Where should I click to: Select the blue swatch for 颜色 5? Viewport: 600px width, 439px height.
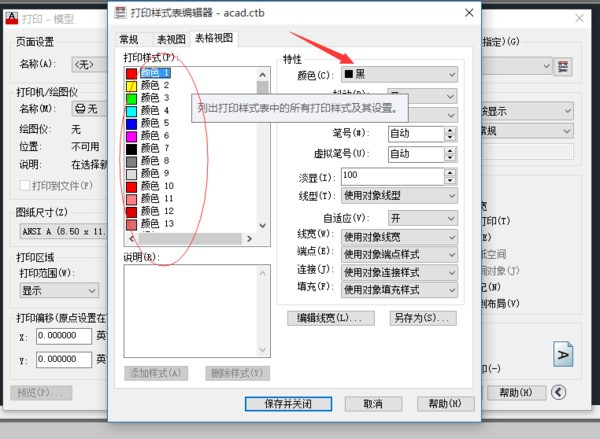point(132,124)
